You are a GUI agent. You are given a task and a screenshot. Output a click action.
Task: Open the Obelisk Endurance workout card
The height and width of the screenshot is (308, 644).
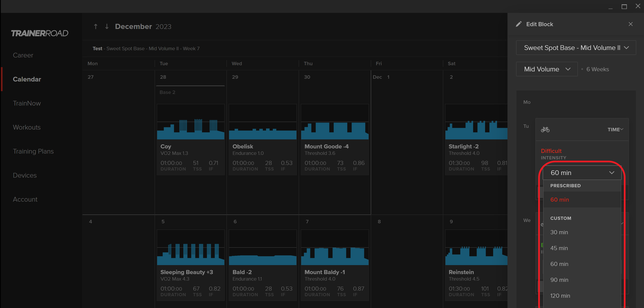point(263,139)
